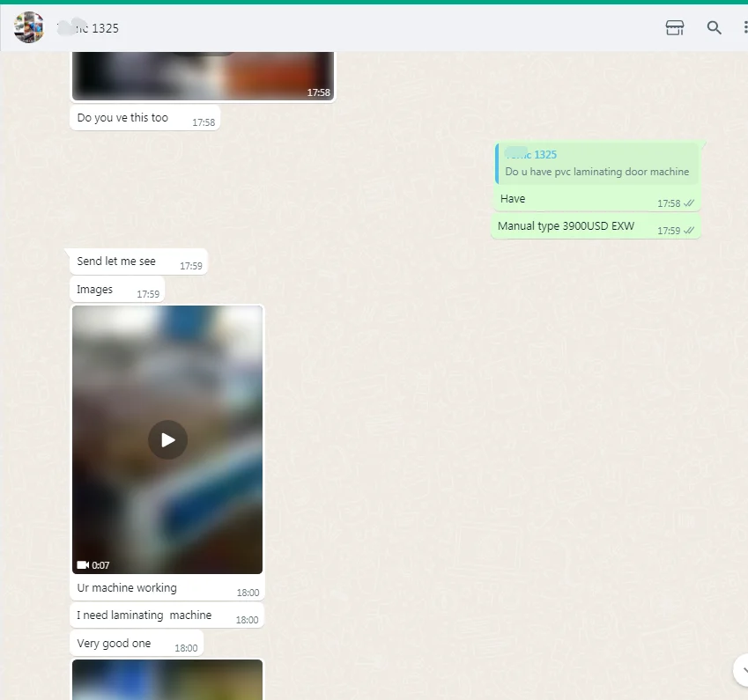Open the business catalog storefront icon
The width and height of the screenshot is (748, 700).
pos(675,27)
